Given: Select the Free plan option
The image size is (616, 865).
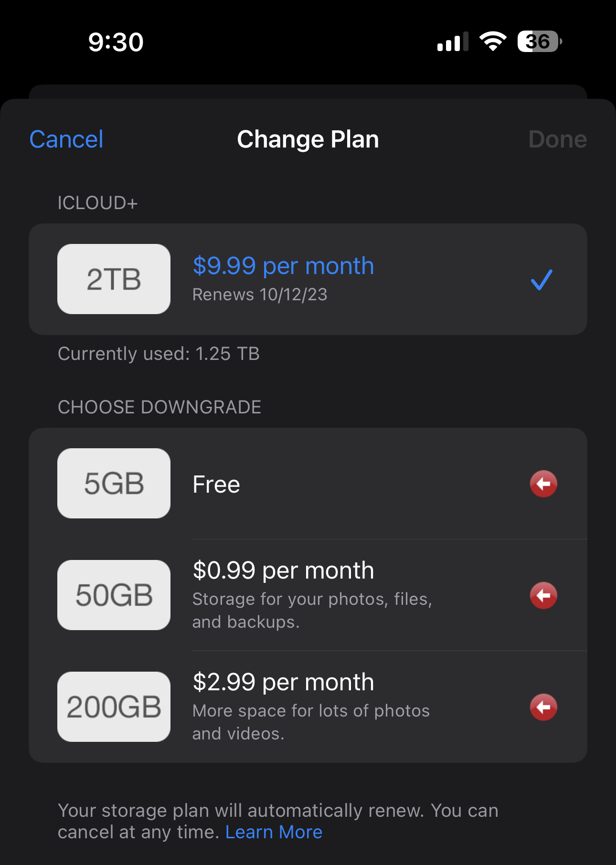Looking at the screenshot, I should tap(216, 485).
